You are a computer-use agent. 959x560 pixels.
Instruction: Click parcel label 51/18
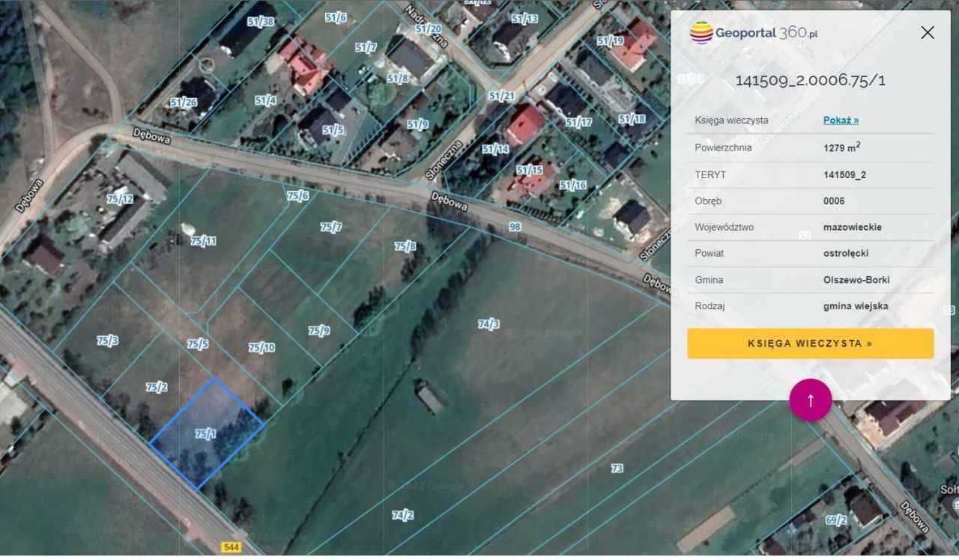632,118
